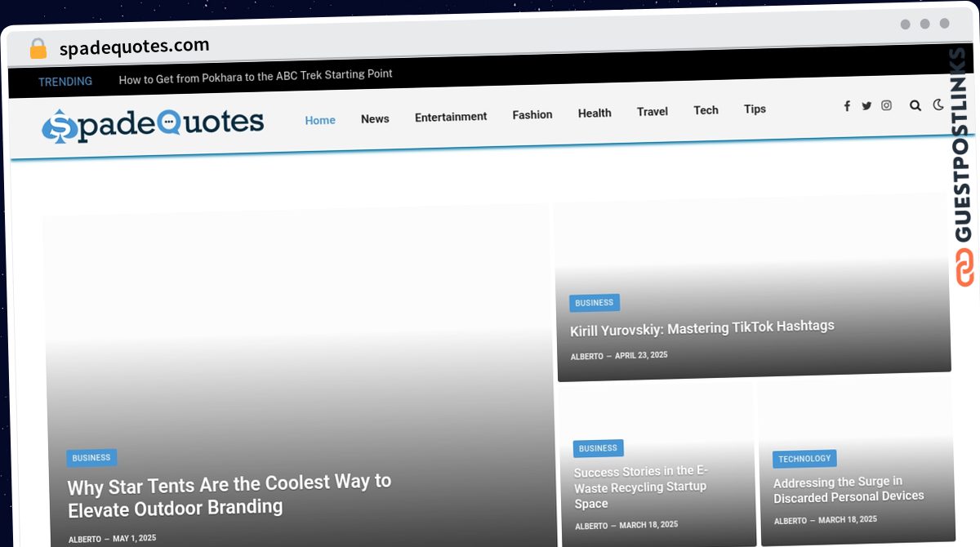This screenshot has height=547, width=980.
Task: Open the Tech menu item
Action: 706,110
